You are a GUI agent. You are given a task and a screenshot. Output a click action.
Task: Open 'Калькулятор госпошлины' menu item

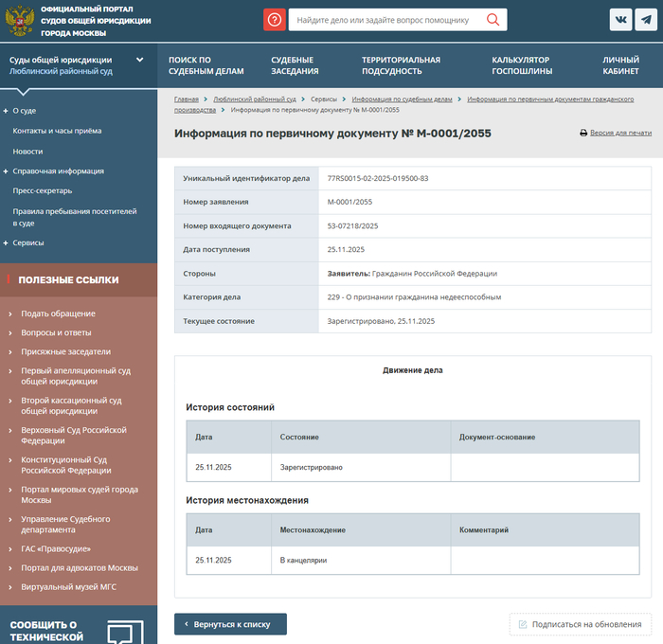tap(520, 65)
